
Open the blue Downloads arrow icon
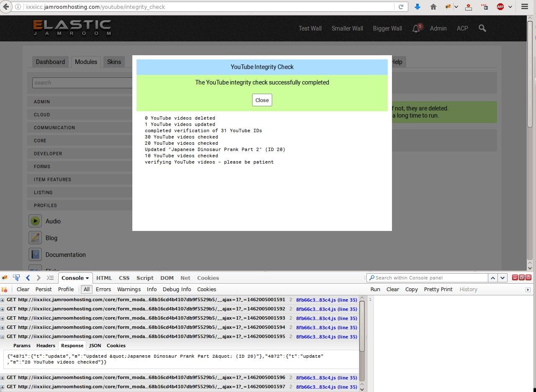[417, 7]
